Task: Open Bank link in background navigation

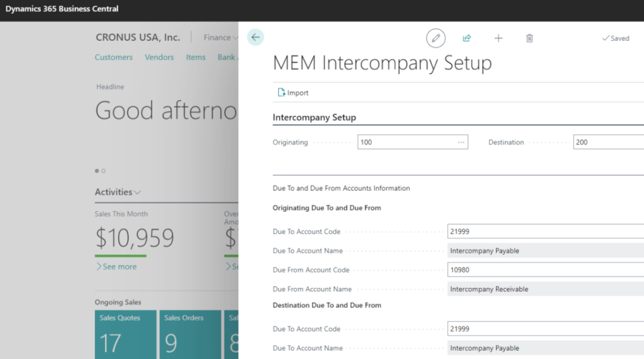Action: pyautogui.click(x=227, y=57)
